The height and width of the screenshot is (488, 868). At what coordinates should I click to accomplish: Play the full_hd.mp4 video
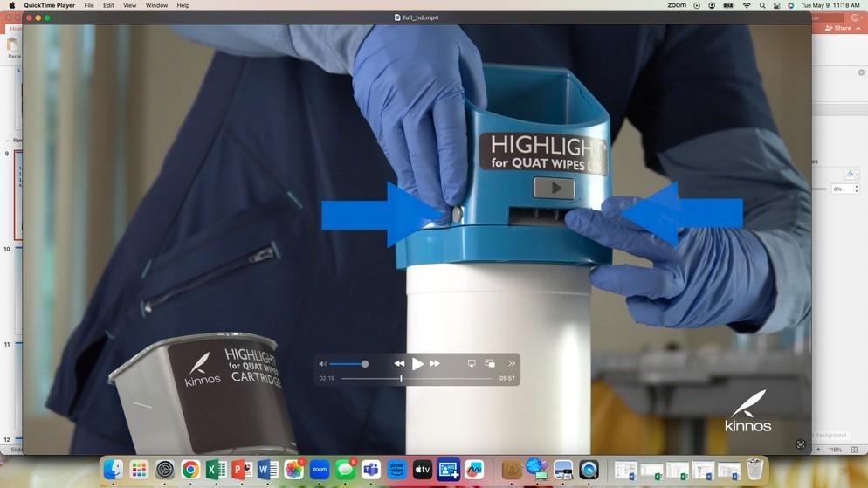click(x=417, y=363)
